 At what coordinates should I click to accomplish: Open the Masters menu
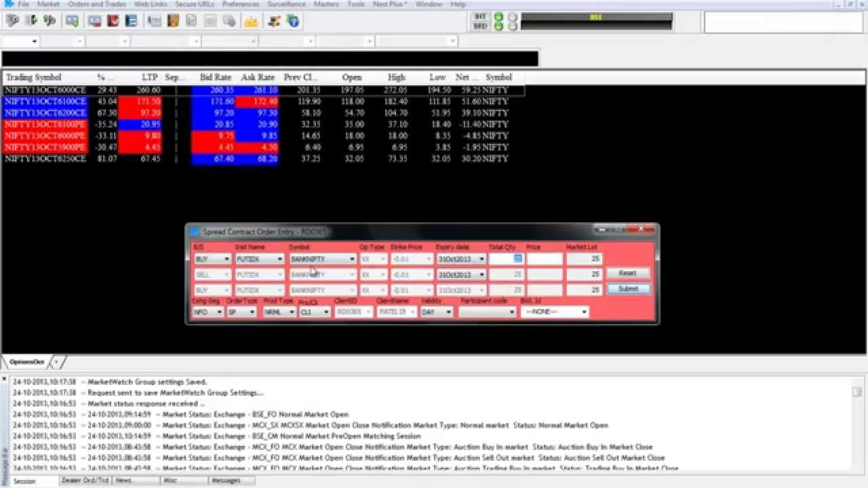click(327, 4)
